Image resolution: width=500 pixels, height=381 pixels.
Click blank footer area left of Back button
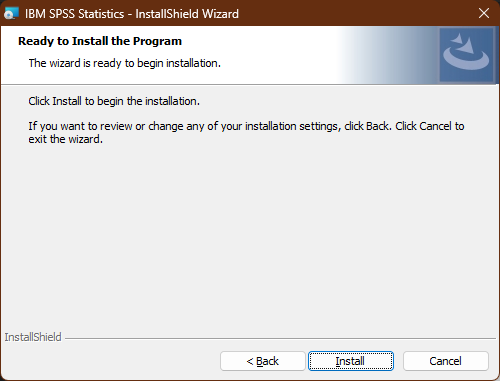(x=110, y=361)
